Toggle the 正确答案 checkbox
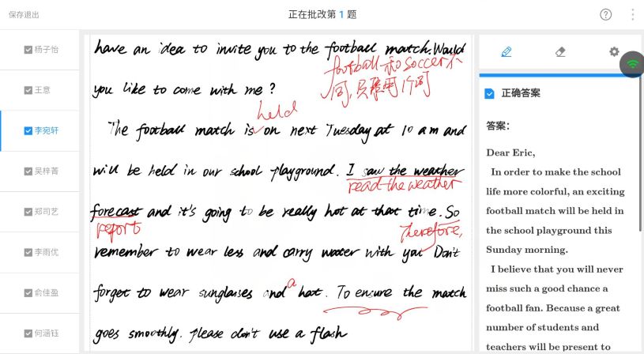644x354 pixels. [490, 94]
